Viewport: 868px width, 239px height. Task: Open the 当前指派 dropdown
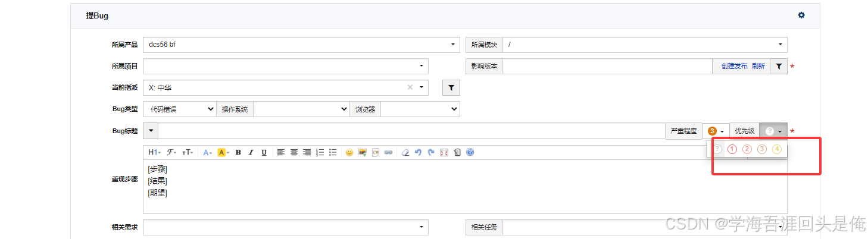click(286, 87)
